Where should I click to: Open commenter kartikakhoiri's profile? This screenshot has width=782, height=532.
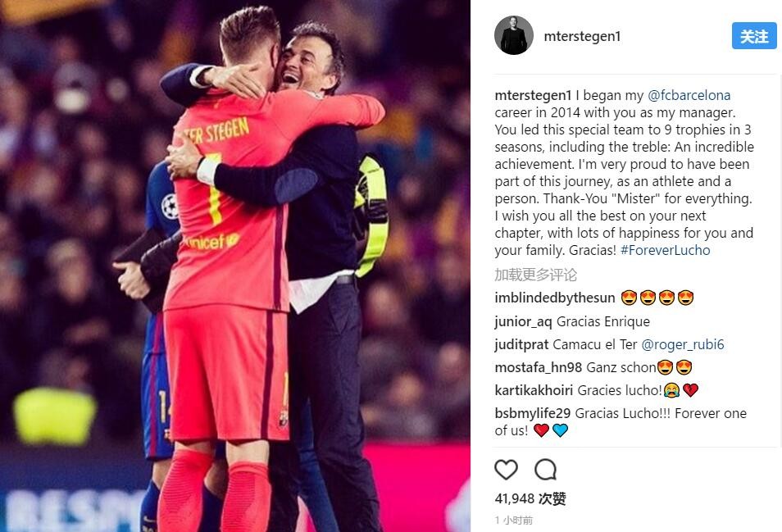pos(534,390)
